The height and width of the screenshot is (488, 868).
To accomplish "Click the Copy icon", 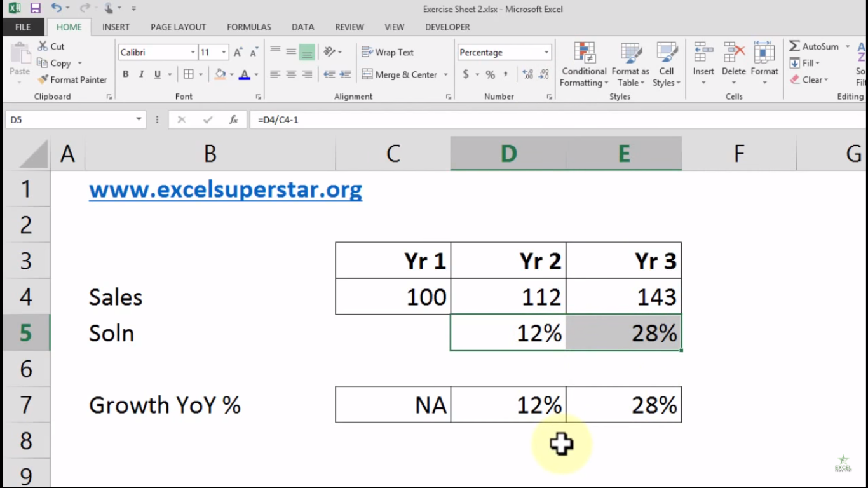I will 43,63.
